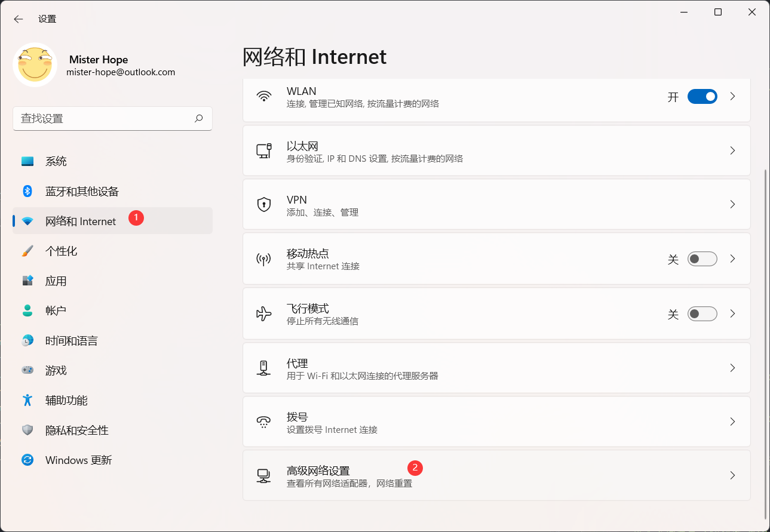Go to 隐私和安全性 category
770x532 pixels.
coord(112,430)
